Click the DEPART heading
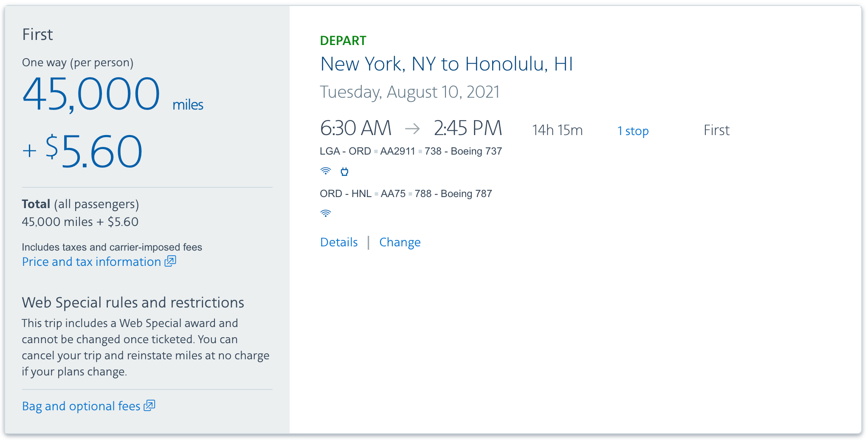 343,40
